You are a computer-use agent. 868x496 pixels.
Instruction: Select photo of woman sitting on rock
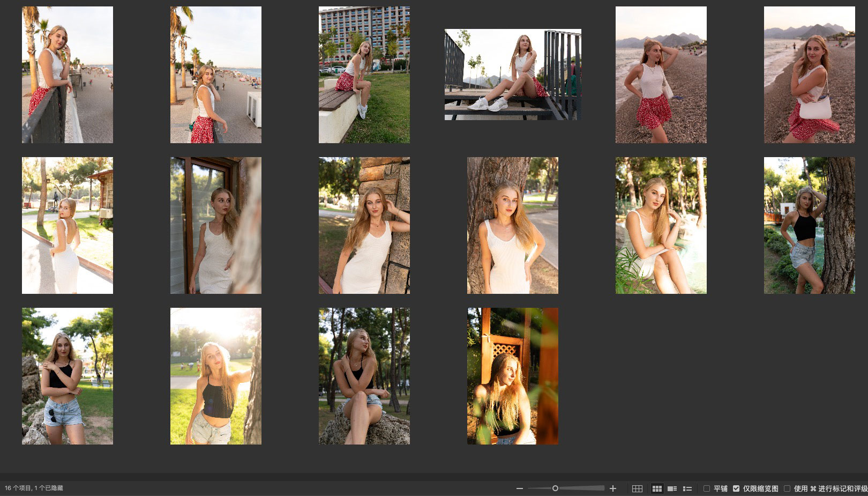click(364, 376)
